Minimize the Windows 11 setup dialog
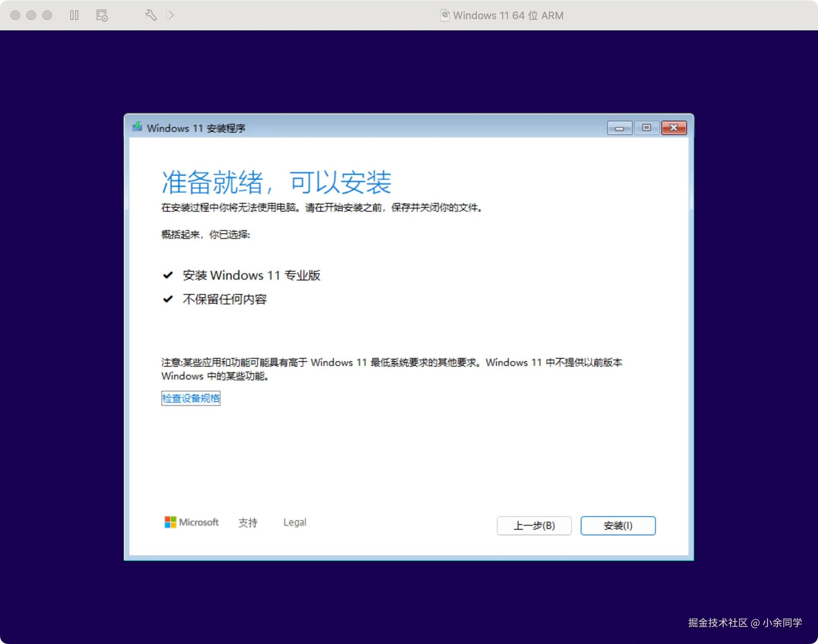The width and height of the screenshot is (818, 644). click(619, 128)
